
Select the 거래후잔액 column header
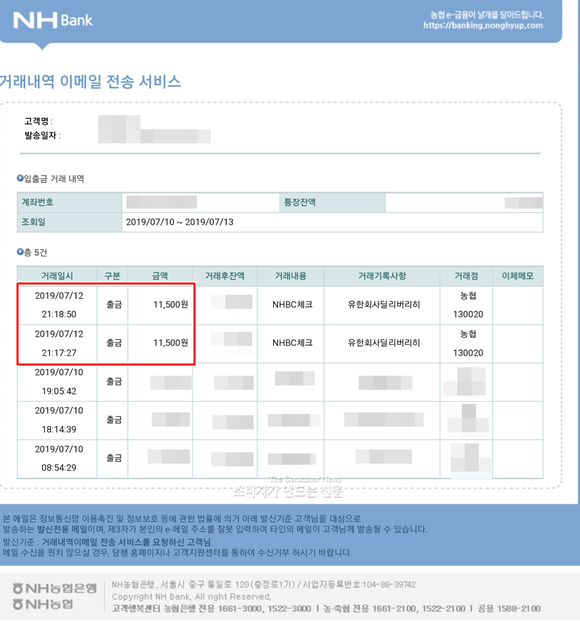coord(225,276)
